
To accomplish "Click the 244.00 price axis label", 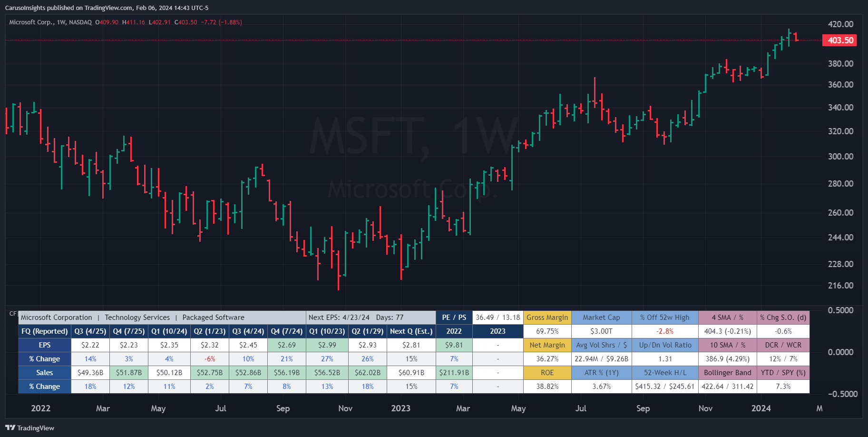I will click(x=840, y=238).
